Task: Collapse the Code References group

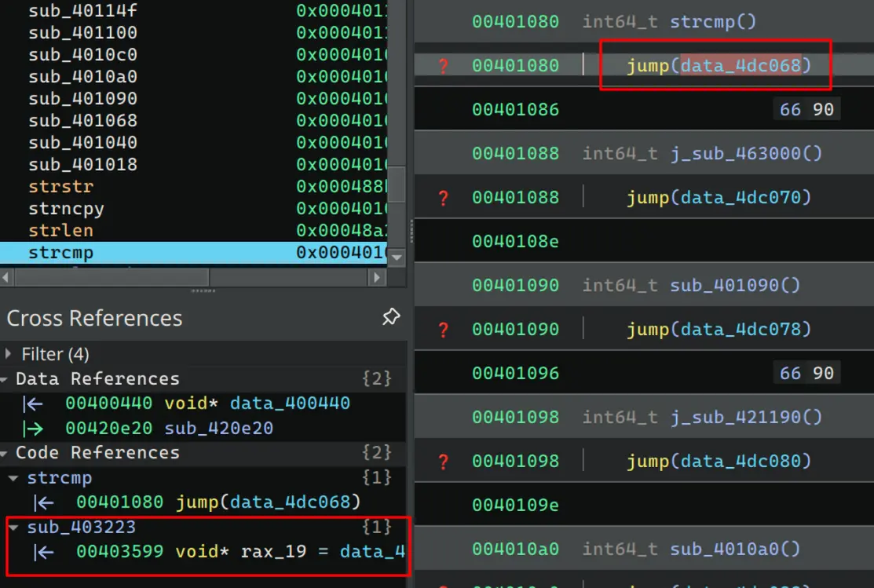Action: point(5,453)
